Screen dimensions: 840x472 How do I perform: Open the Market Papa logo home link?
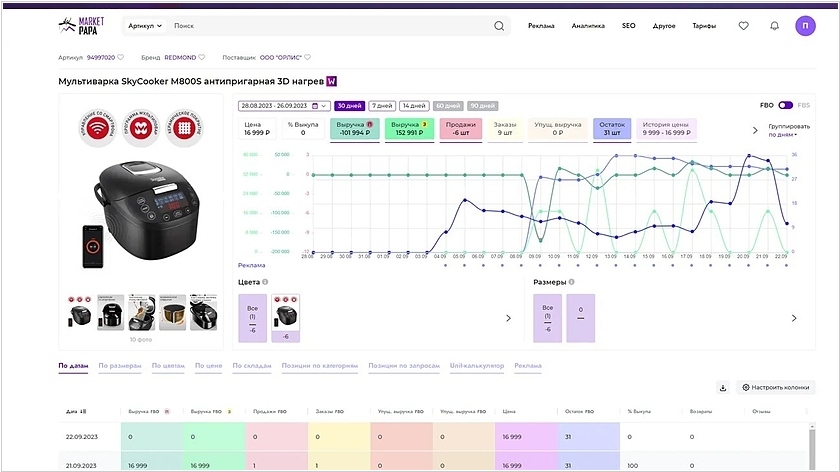[81, 26]
